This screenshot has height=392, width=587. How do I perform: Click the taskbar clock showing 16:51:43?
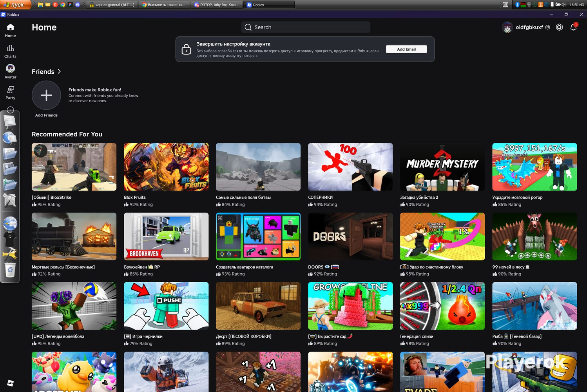577,5
